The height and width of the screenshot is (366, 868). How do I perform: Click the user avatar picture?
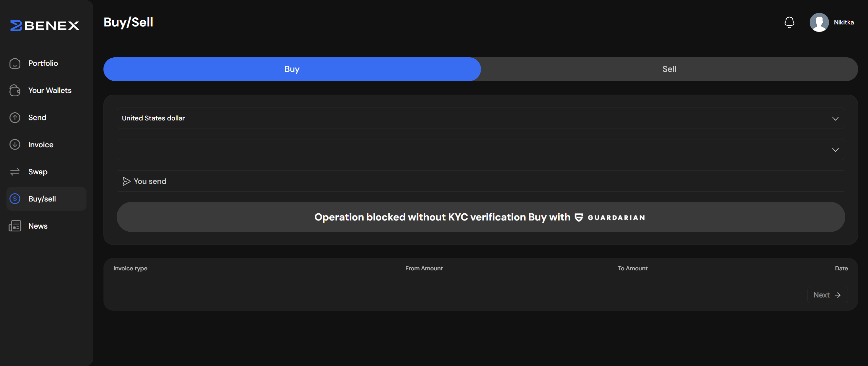tap(819, 22)
